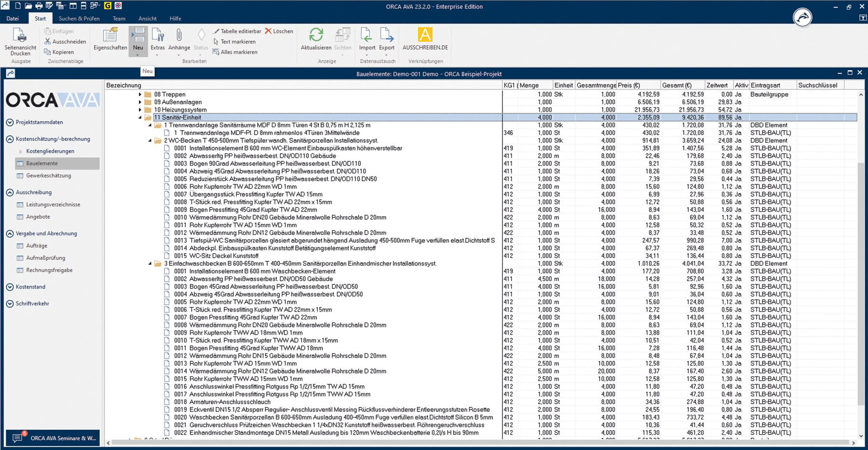Click scroll right arrow of horizontal scrollbar
Screen dimensions: 868x450
(854, 443)
